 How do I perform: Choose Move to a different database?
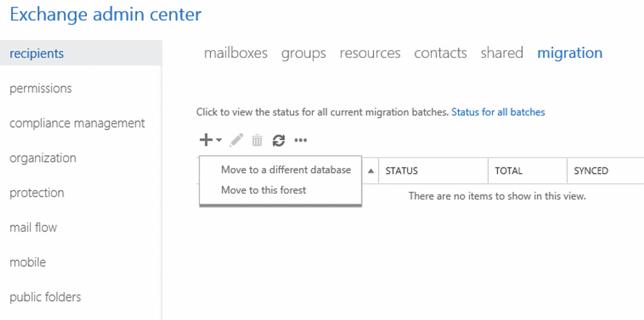point(286,169)
